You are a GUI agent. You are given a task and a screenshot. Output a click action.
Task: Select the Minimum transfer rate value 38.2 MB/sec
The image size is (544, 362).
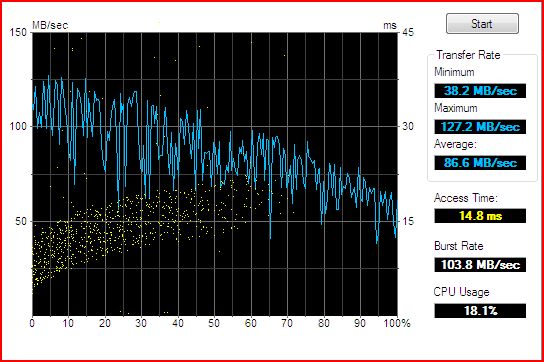(x=480, y=91)
